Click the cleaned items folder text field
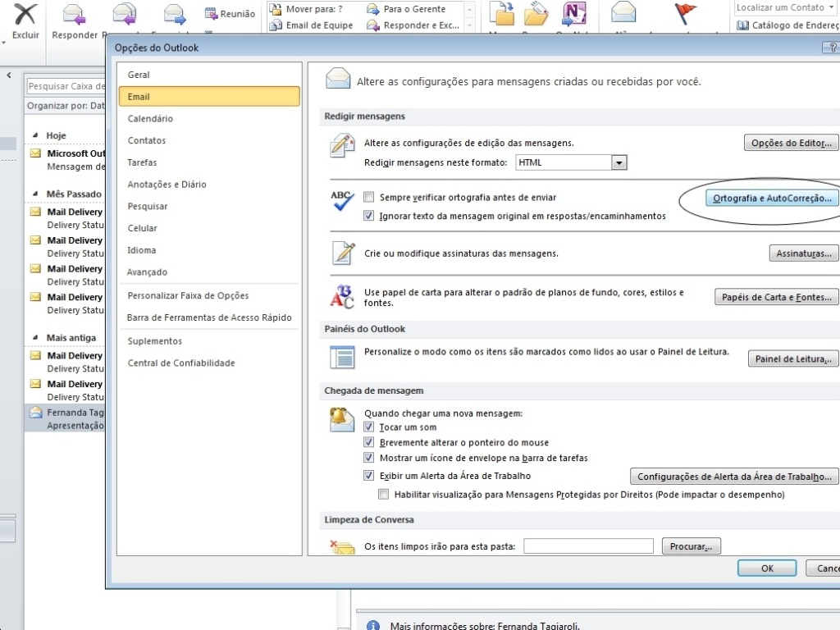 click(x=587, y=546)
